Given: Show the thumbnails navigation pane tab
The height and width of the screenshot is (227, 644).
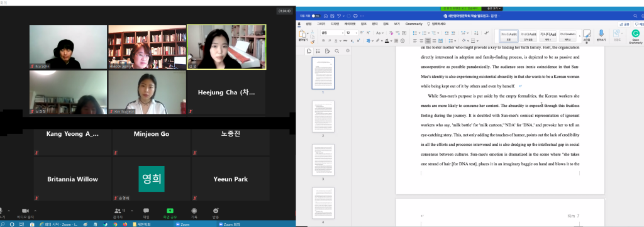Looking at the screenshot, I should point(309,51).
